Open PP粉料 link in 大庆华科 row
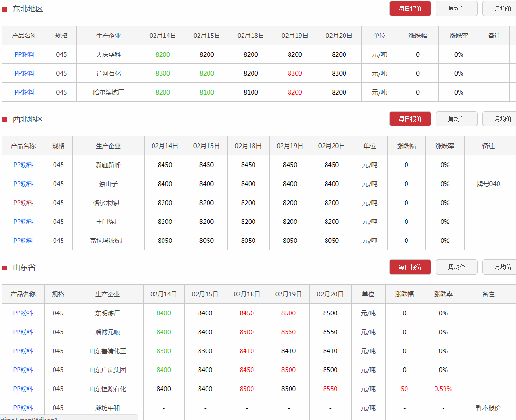The height and width of the screenshot is (420, 516). pos(24,54)
